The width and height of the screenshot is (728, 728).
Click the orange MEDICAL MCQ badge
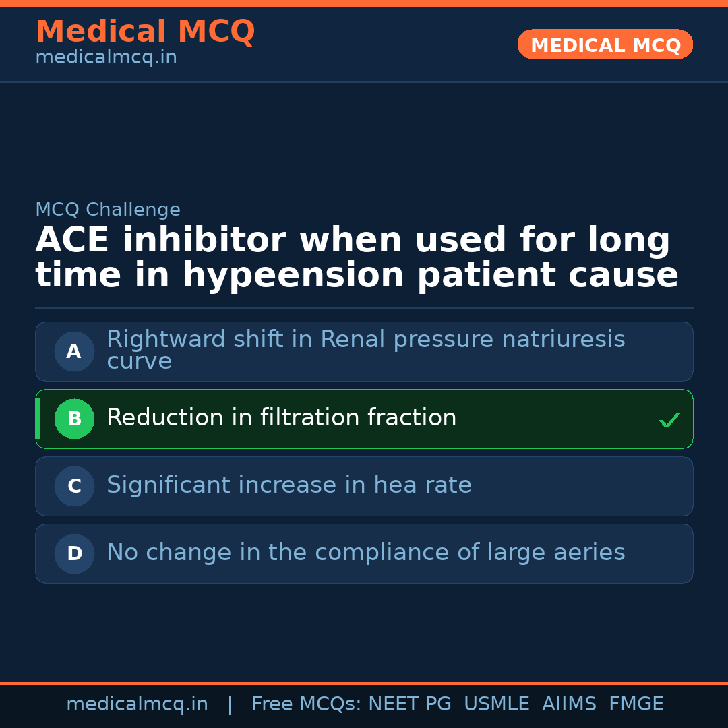[605, 44]
